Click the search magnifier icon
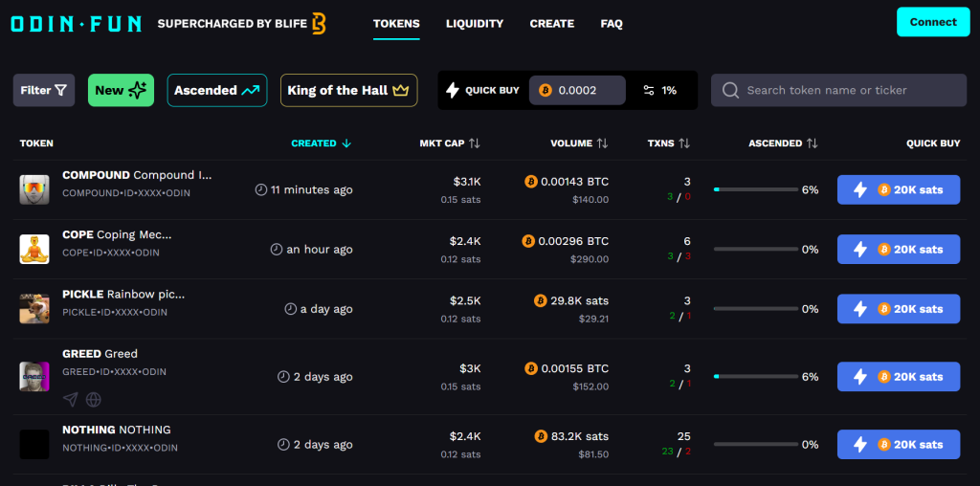The width and height of the screenshot is (980, 486). [x=730, y=91]
